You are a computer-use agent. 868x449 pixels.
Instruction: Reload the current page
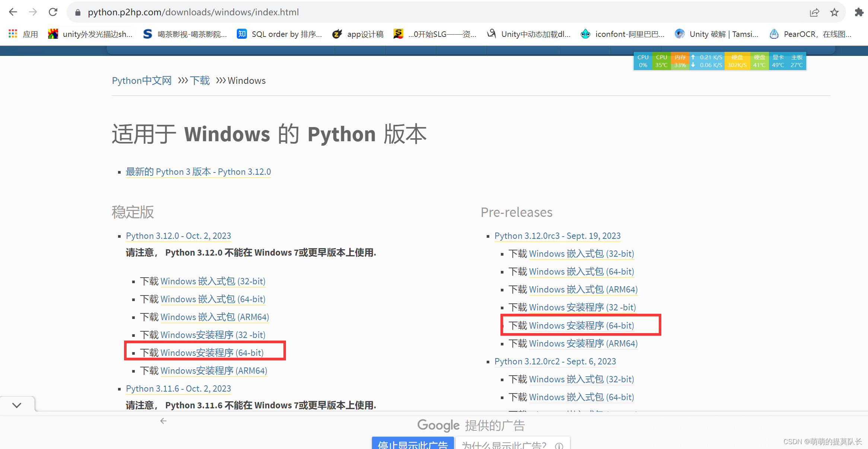coord(53,12)
